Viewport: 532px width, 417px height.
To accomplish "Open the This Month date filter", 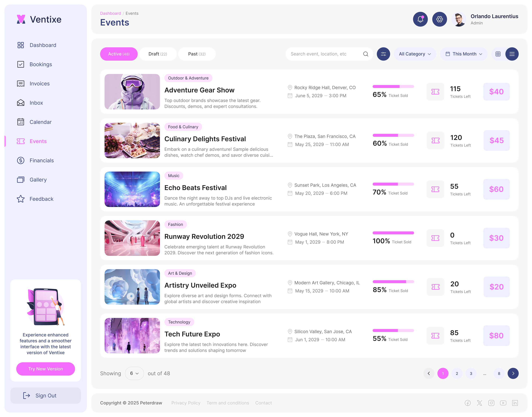I will [463, 54].
